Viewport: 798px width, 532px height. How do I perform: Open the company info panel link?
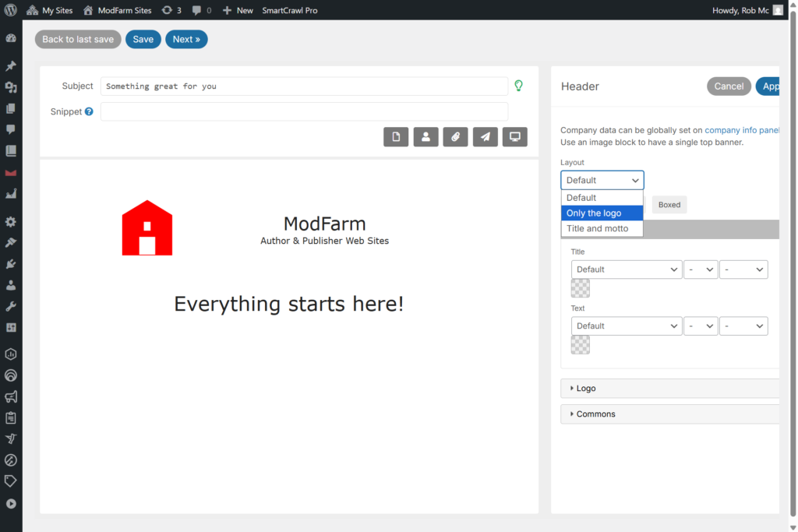pos(741,131)
